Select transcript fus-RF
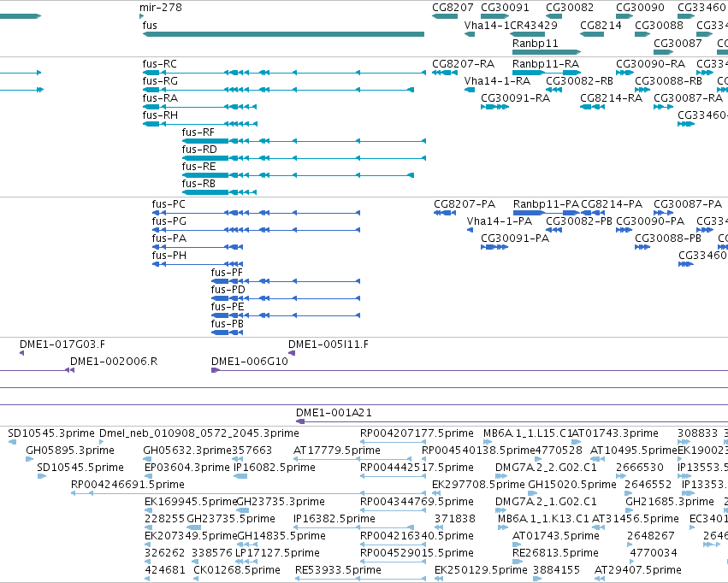 (304, 141)
